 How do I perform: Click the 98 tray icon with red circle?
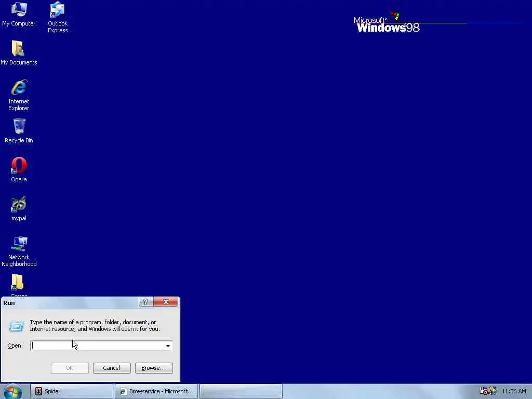pos(484,391)
